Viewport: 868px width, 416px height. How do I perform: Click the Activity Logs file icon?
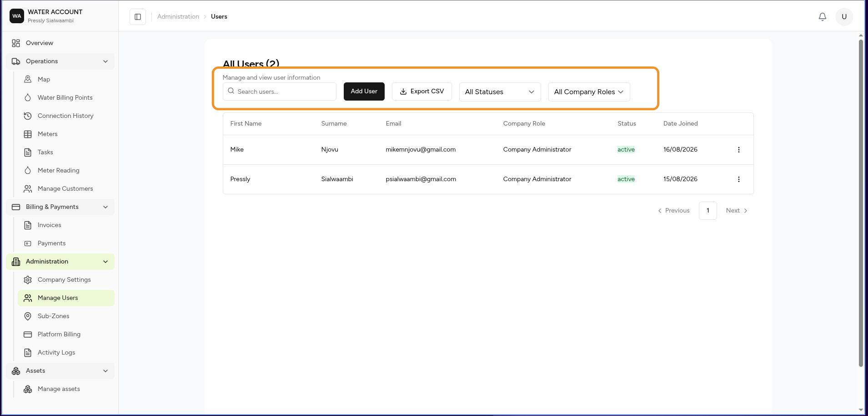28,352
